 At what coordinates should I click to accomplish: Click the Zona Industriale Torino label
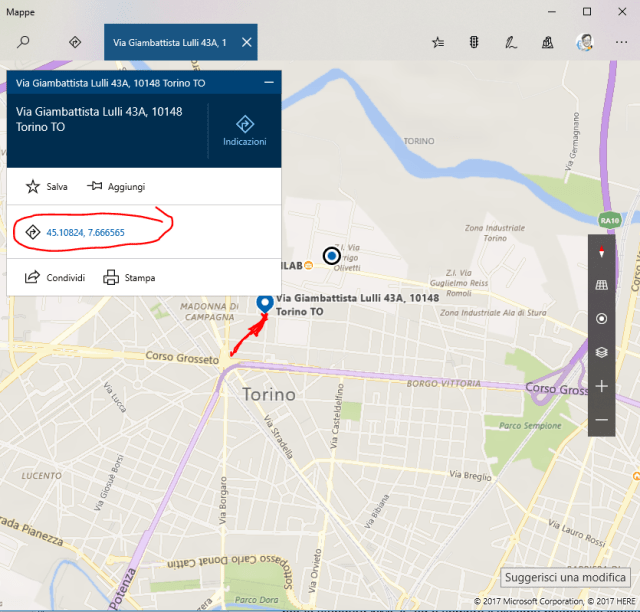tap(495, 233)
